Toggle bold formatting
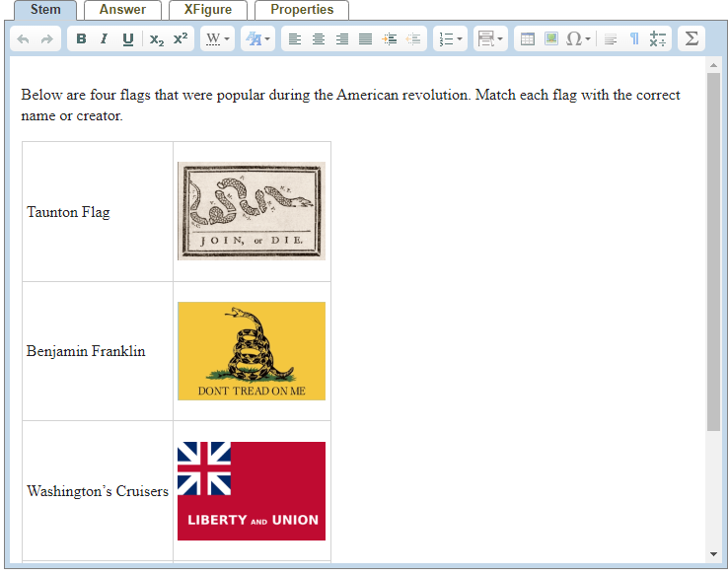Image resolution: width=728 pixels, height=576 pixels. point(81,38)
